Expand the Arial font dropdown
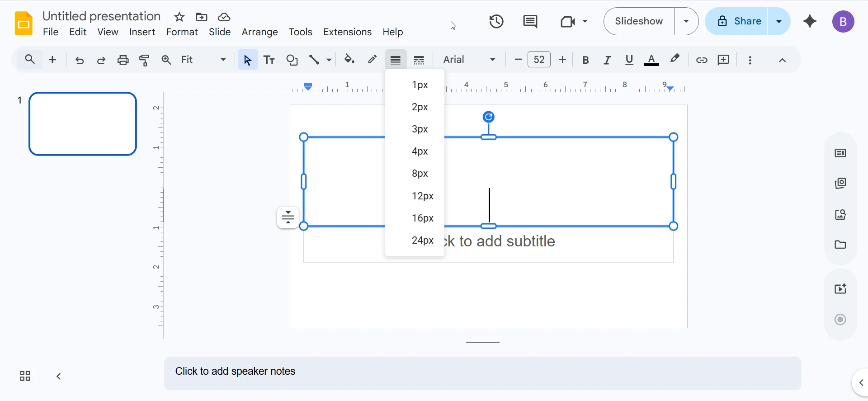The height and width of the screenshot is (401, 868). (x=469, y=60)
